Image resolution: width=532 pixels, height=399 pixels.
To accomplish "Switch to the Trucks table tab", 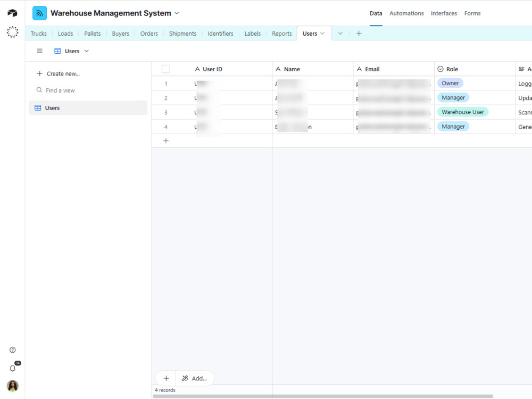I will click(x=39, y=34).
